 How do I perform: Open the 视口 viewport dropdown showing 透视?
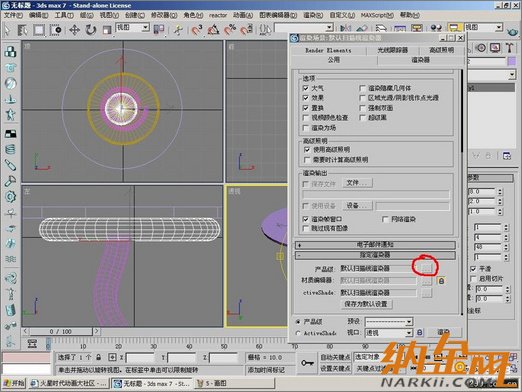[389, 333]
